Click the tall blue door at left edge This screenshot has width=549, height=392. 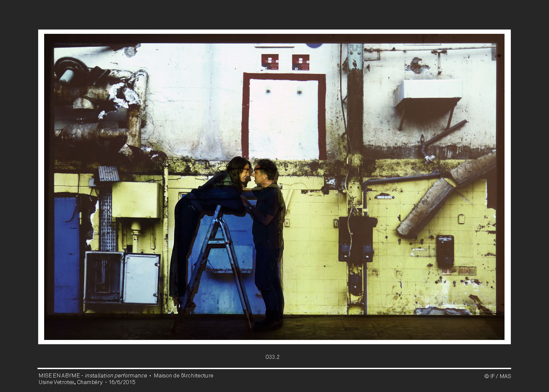[66, 255]
